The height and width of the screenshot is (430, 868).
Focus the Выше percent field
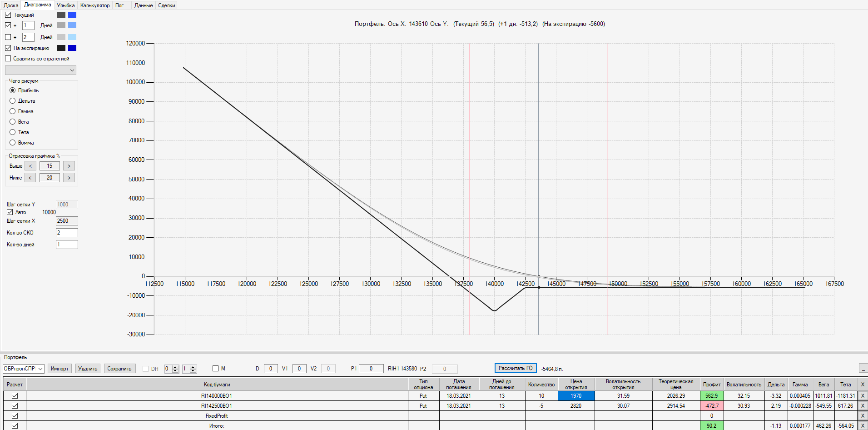50,166
